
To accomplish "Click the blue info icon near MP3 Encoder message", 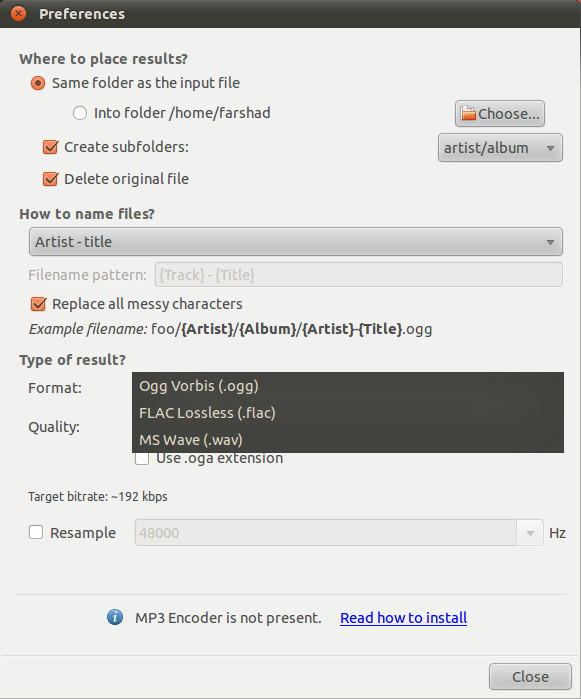I will coord(115,617).
